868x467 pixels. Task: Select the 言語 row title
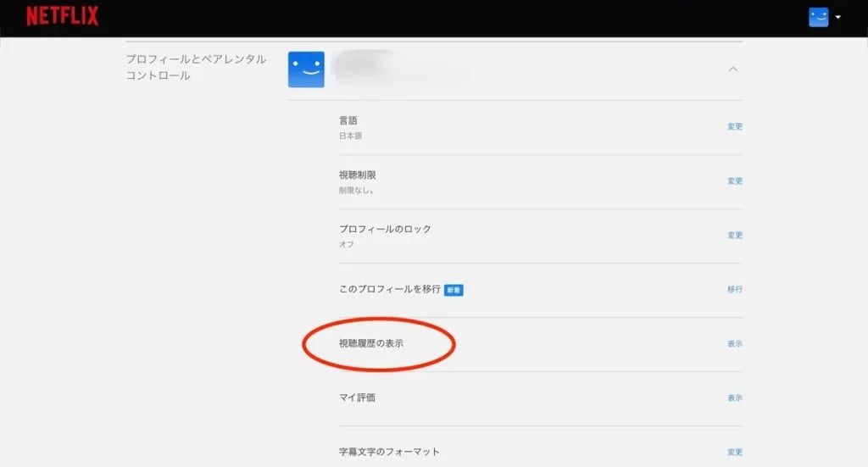348,120
